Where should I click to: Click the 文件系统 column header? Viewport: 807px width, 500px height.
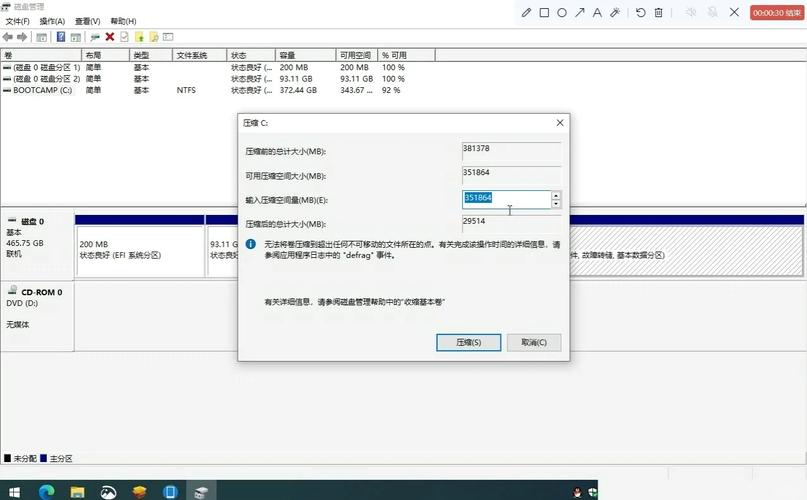[200, 55]
